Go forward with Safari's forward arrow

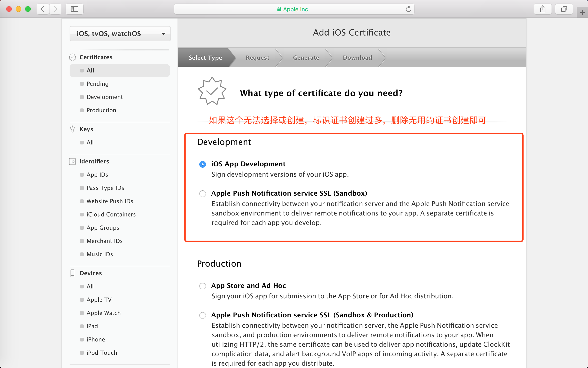55,9
